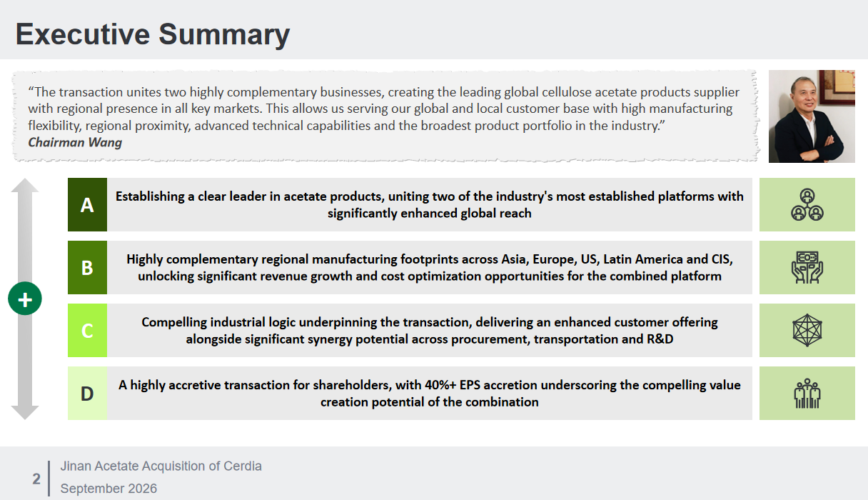Viewport: 868px width, 500px height.
Task: Click the quote starting 'The transaction unites'
Action: [x=384, y=109]
